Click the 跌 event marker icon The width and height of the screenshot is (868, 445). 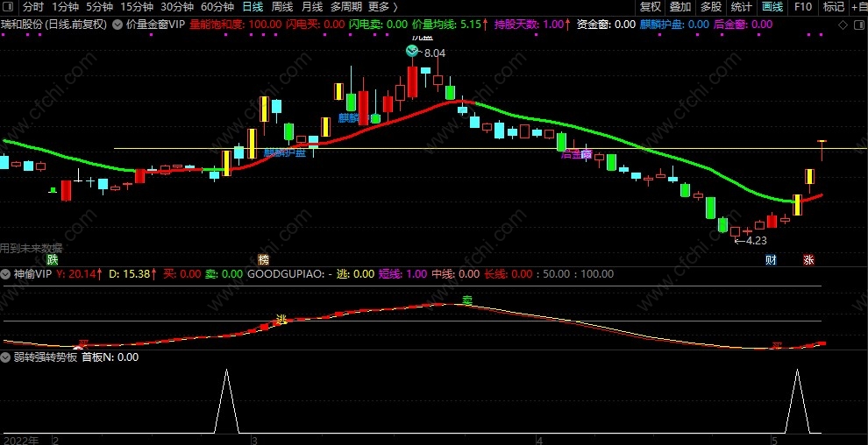[x=52, y=260]
